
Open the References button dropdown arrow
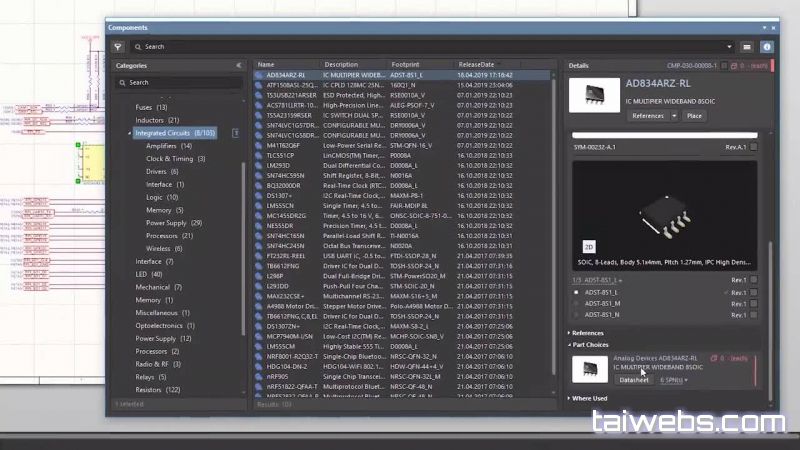point(674,116)
